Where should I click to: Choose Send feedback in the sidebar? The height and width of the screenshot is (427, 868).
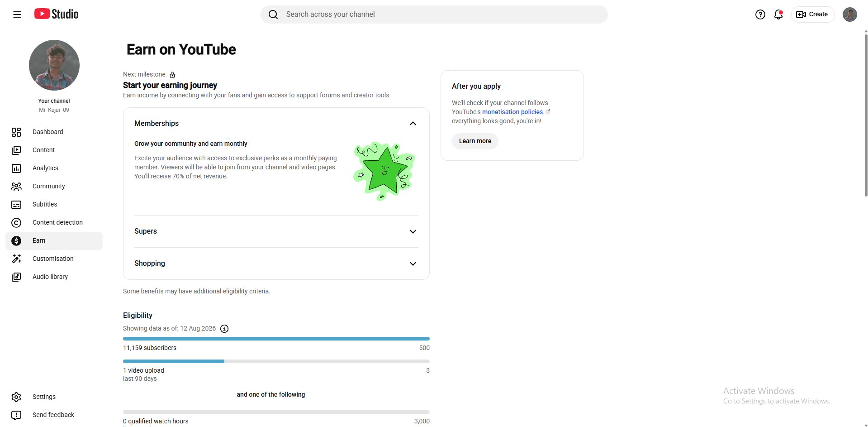pyautogui.click(x=54, y=415)
